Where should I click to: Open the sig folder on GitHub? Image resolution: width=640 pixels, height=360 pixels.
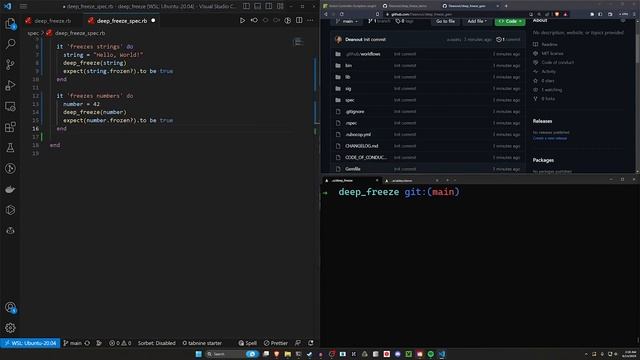point(348,89)
